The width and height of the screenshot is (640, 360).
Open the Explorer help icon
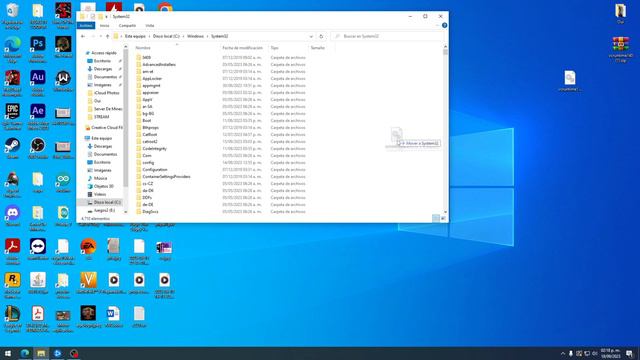click(x=444, y=25)
